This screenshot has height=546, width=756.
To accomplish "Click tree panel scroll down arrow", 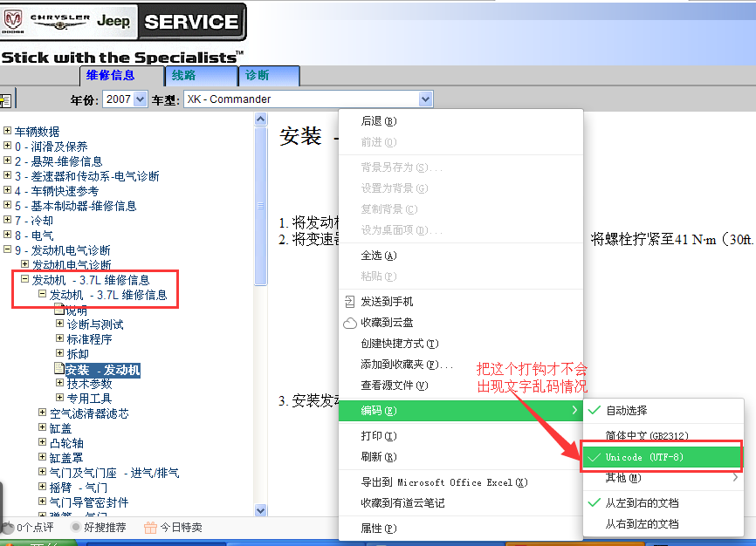I will click(261, 510).
